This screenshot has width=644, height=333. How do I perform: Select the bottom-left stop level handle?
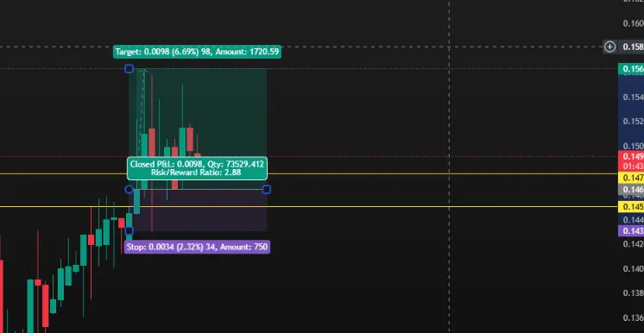pos(129,230)
